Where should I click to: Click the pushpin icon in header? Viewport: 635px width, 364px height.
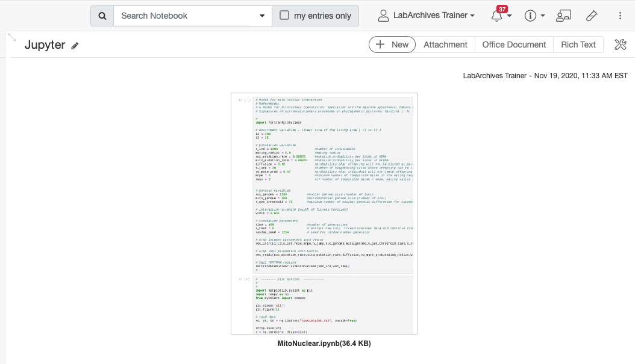[x=592, y=16]
